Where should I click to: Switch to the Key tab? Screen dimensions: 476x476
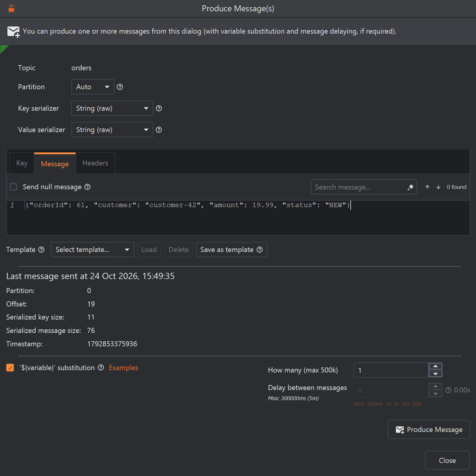click(x=22, y=163)
